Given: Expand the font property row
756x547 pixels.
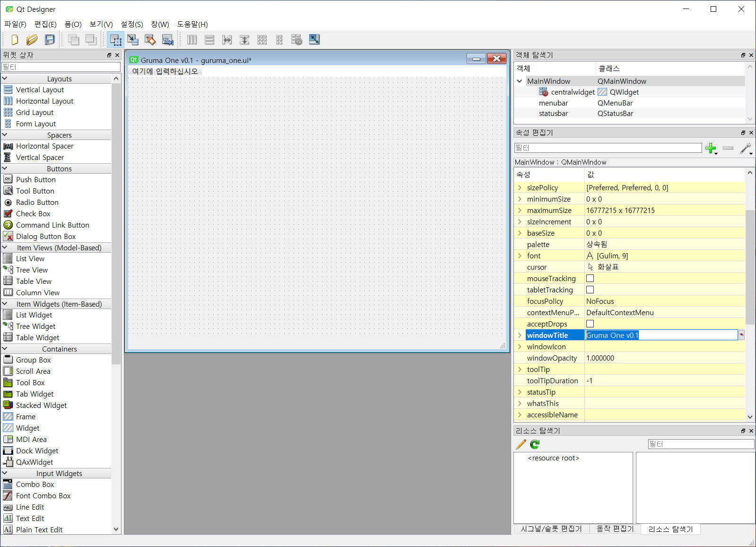Looking at the screenshot, I should (x=520, y=256).
